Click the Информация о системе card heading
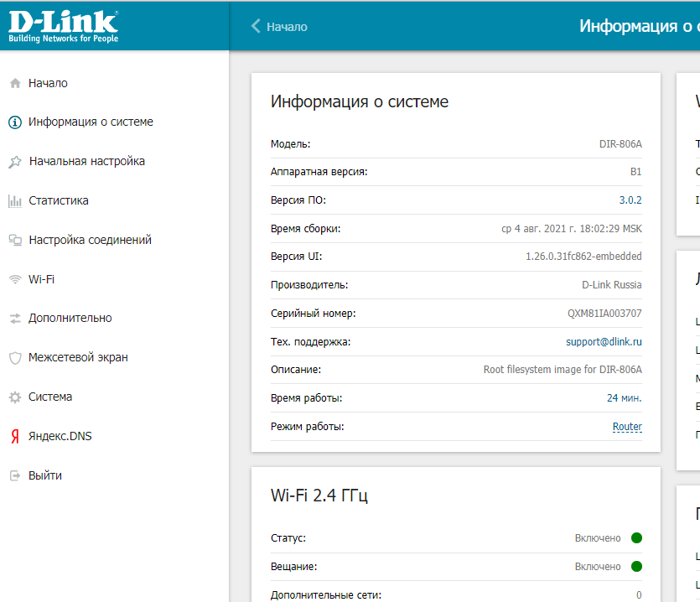The width and height of the screenshot is (700, 602). point(360,101)
